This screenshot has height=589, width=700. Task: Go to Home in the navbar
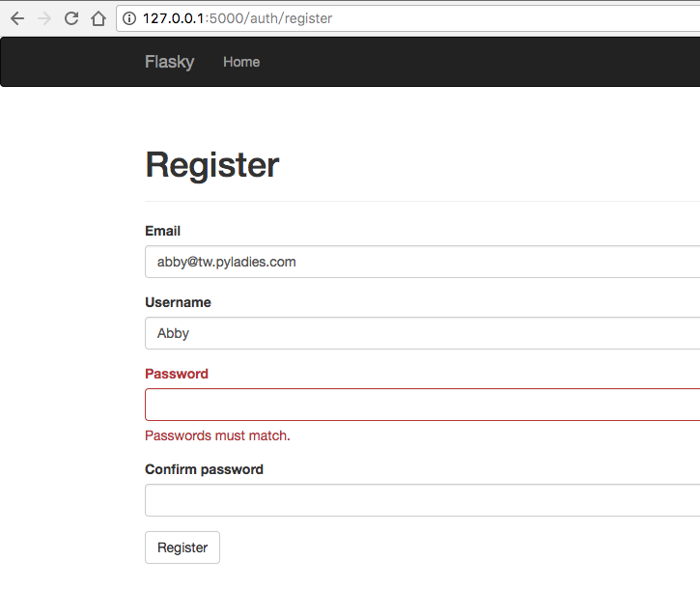tap(241, 62)
